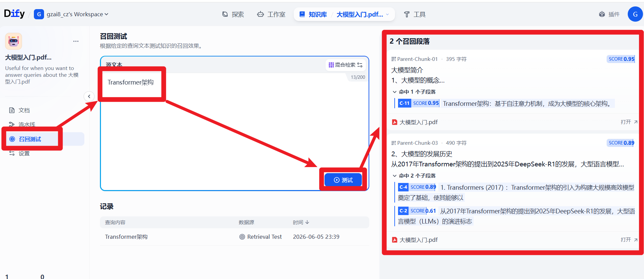Open the 插件 plugins page
Screen dimensions: 644x279
pyautogui.click(x=609, y=14)
